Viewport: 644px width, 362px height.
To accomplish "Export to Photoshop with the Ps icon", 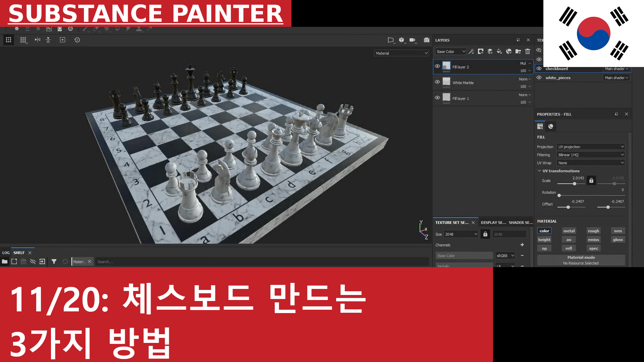I will 49,29.
